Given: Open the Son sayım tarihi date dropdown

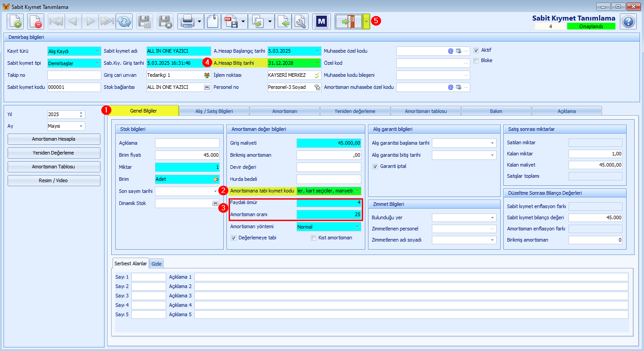Looking at the screenshot, I should (215, 191).
